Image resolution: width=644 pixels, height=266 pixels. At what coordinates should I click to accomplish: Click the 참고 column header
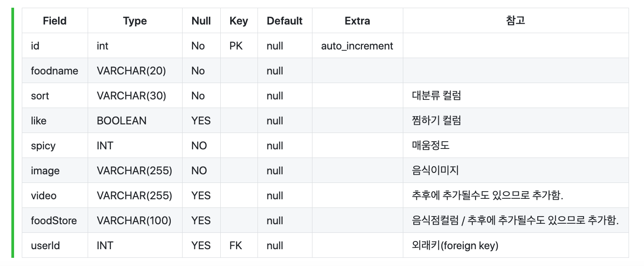515,20
